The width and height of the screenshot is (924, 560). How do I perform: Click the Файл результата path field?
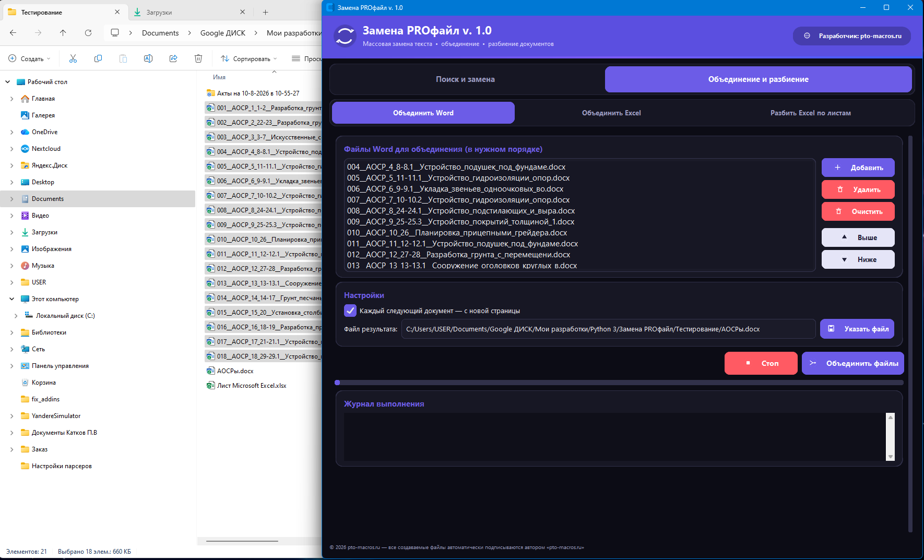point(608,329)
